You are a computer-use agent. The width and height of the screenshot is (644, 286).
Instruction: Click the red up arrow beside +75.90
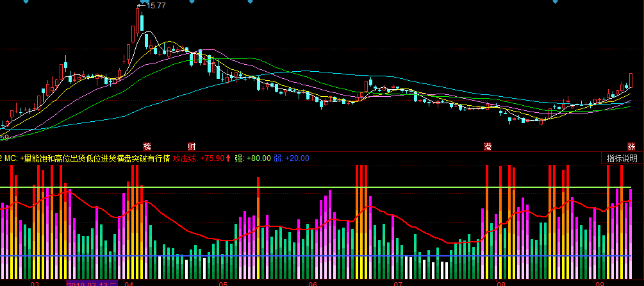pyautogui.click(x=228, y=158)
